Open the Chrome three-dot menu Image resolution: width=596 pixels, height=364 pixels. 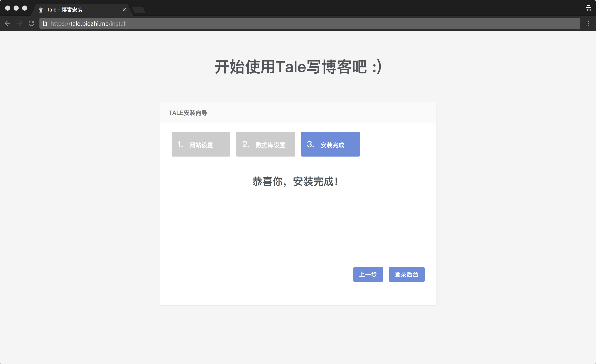[588, 24]
